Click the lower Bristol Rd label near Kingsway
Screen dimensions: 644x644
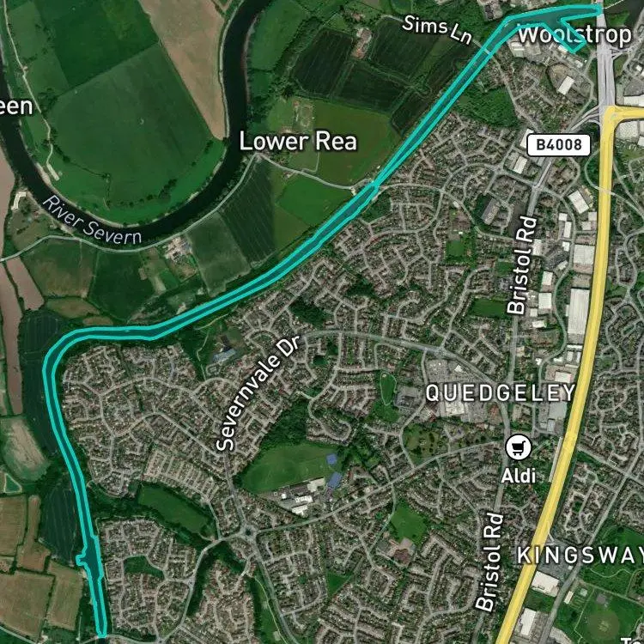point(489,562)
